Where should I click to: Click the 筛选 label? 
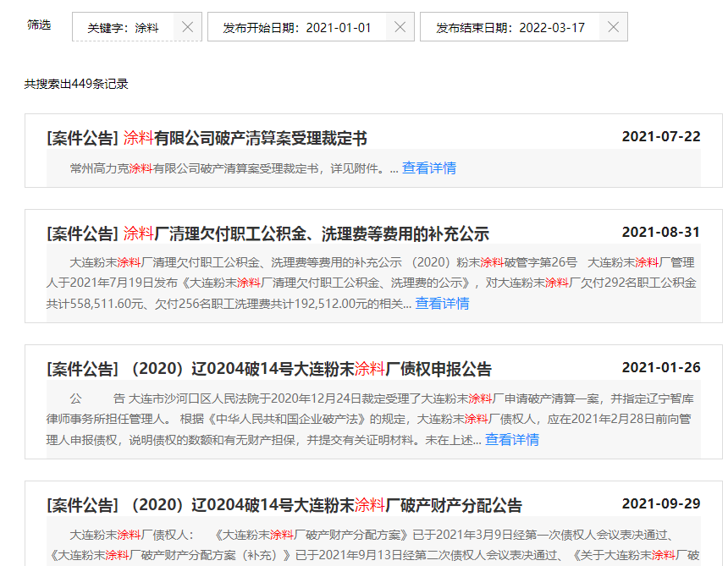tap(39, 25)
